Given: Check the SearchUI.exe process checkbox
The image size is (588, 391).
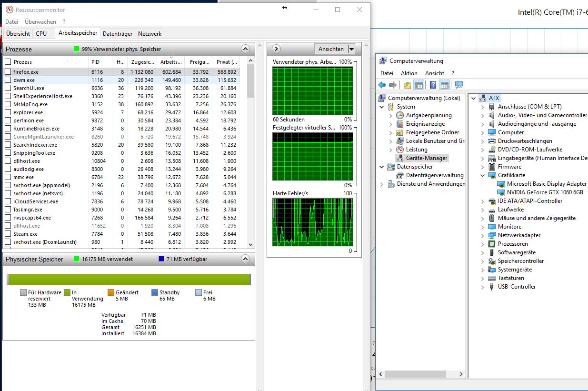Looking at the screenshot, I should [8, 88].
